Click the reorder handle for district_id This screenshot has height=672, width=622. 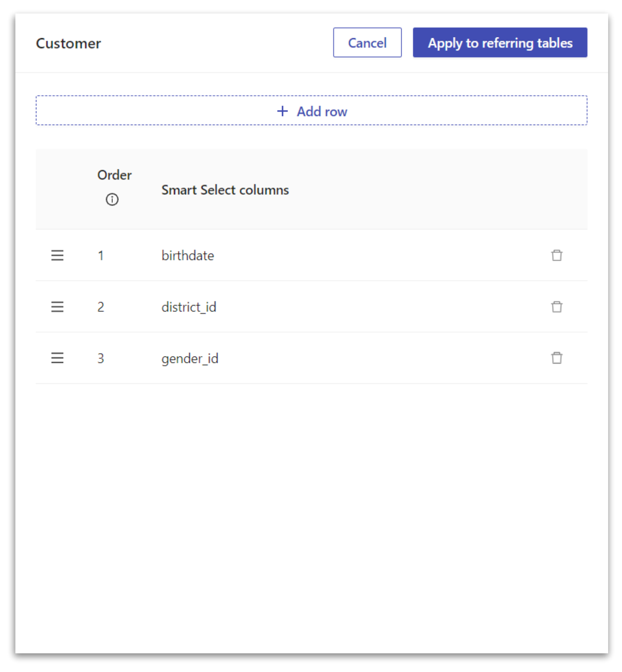57,306
